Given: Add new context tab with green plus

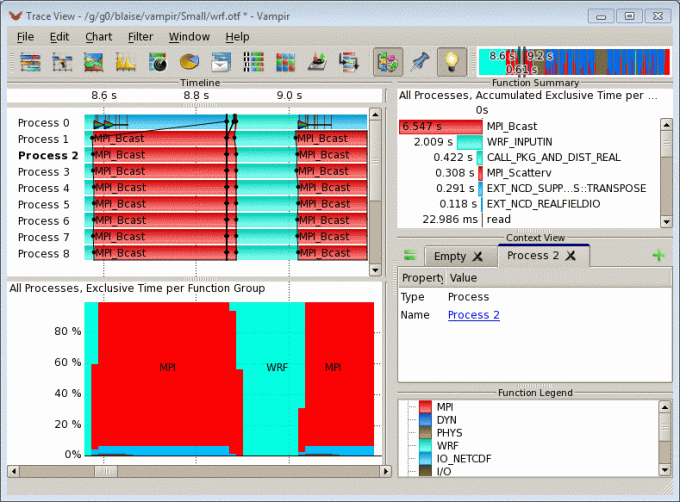Looking at the screenshot, I should (658, 255).
